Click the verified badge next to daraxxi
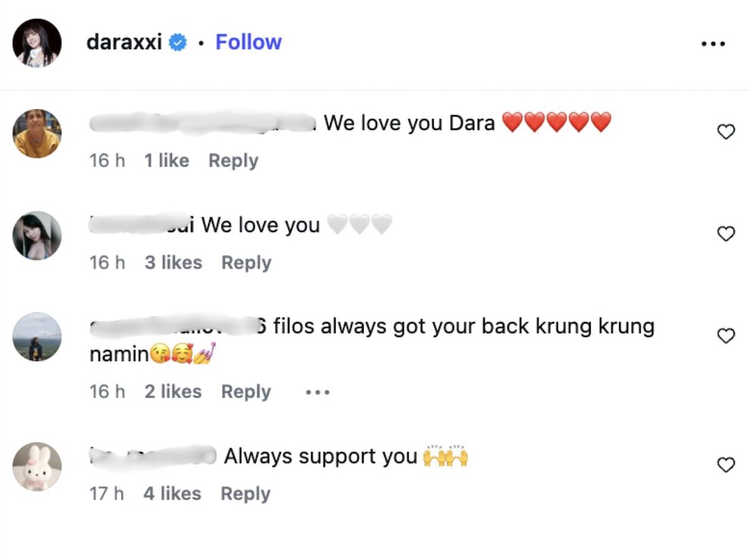This screenshot has width=749, height=560. [178, 43]
